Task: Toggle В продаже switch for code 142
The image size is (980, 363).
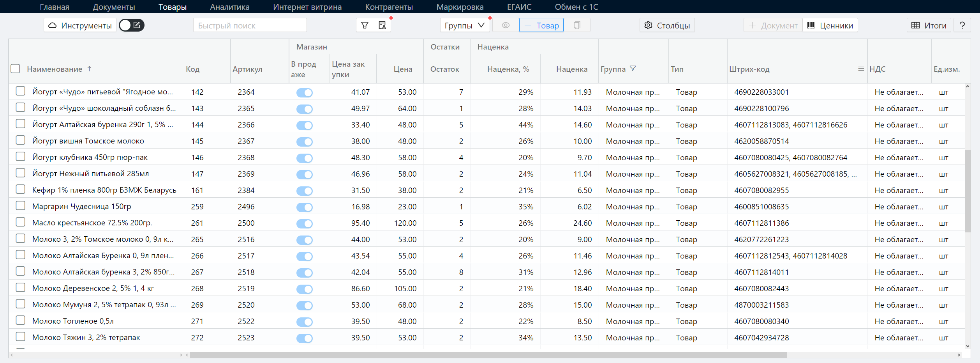Action: (305, 92)
